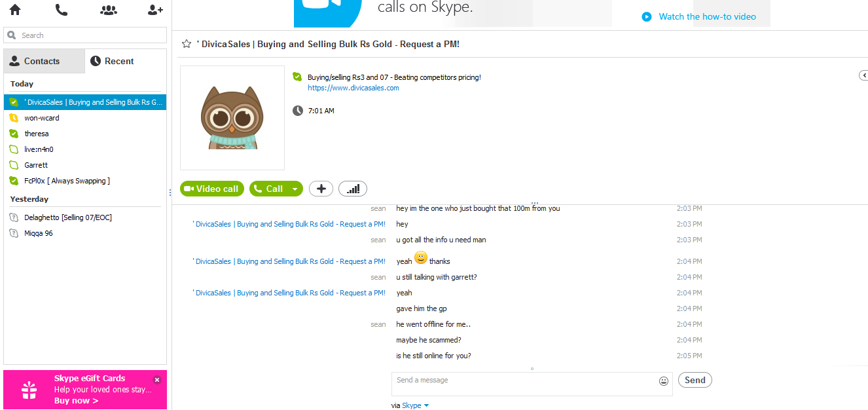Click the Yesterday group header
Image resolution: width=868 pixels, height=410 pixels.
[x=29, y=199]
